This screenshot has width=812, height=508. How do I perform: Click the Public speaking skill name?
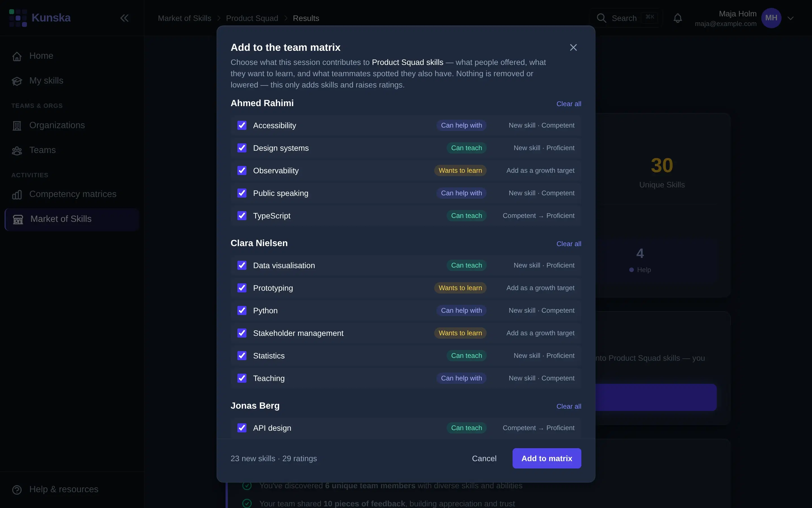281,193
